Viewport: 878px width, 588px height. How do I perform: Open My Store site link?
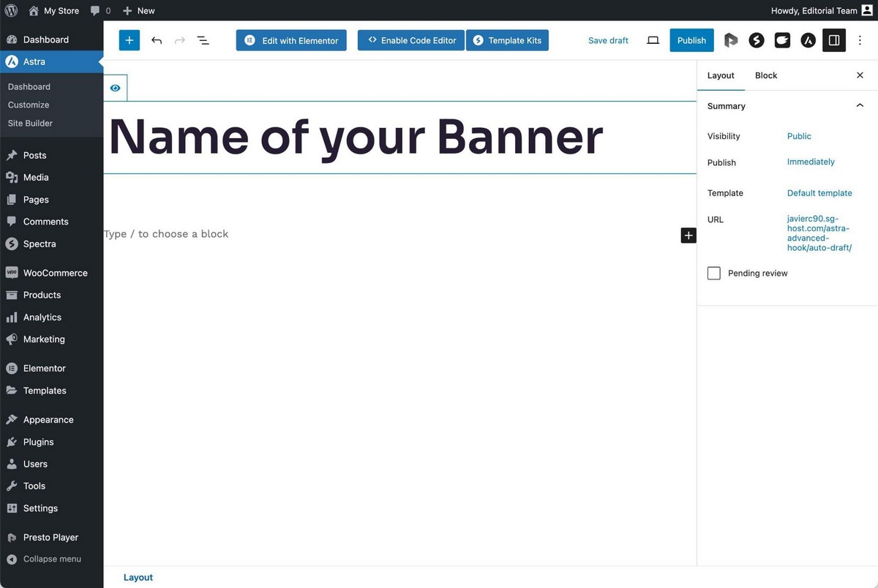tap(53, 10)
